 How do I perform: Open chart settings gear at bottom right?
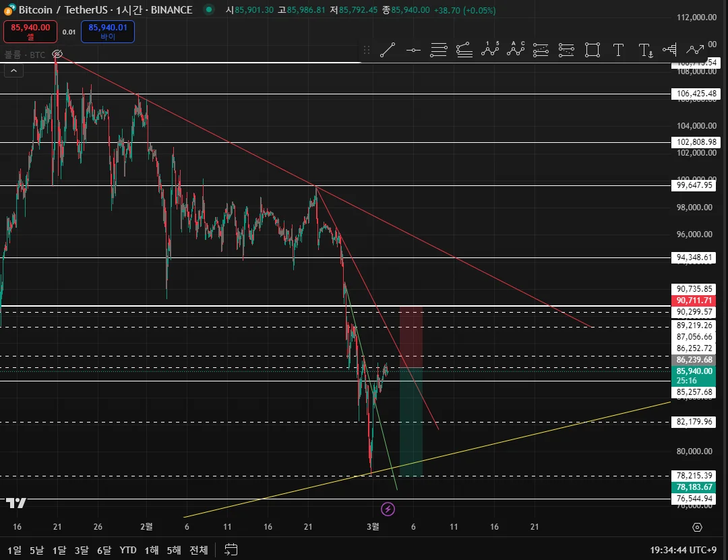[x=697, y=527]
